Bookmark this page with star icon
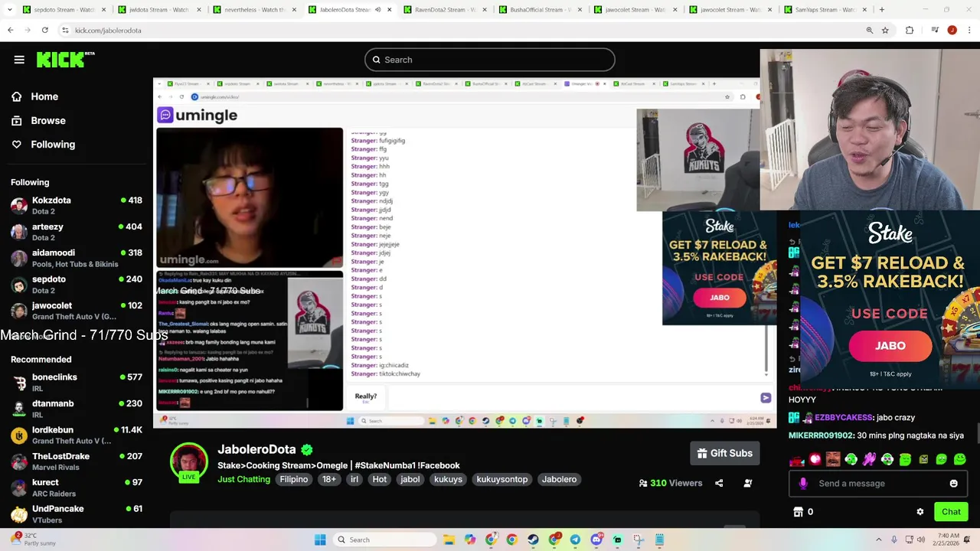Screen dimensions: 980x551 (885, 30)
